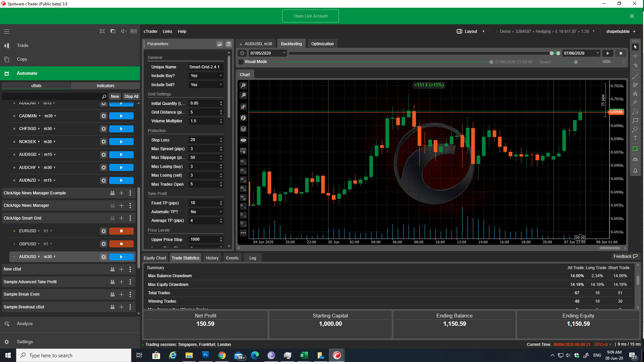Toggle chart viewing options eye icon
This screenshot has height=362, width=644.
pos(243,140)
